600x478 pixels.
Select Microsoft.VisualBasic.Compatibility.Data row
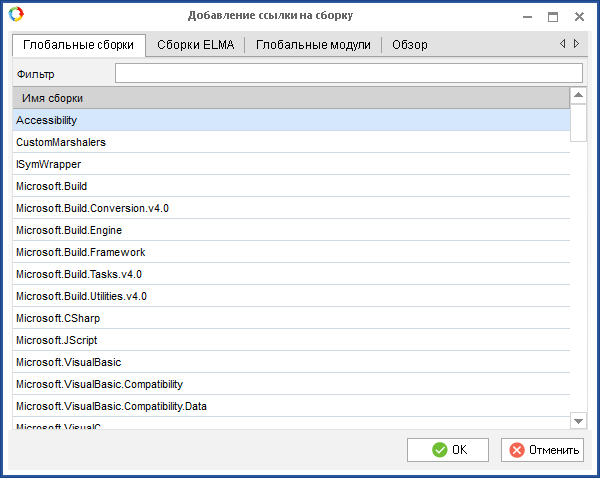(291, 406)
